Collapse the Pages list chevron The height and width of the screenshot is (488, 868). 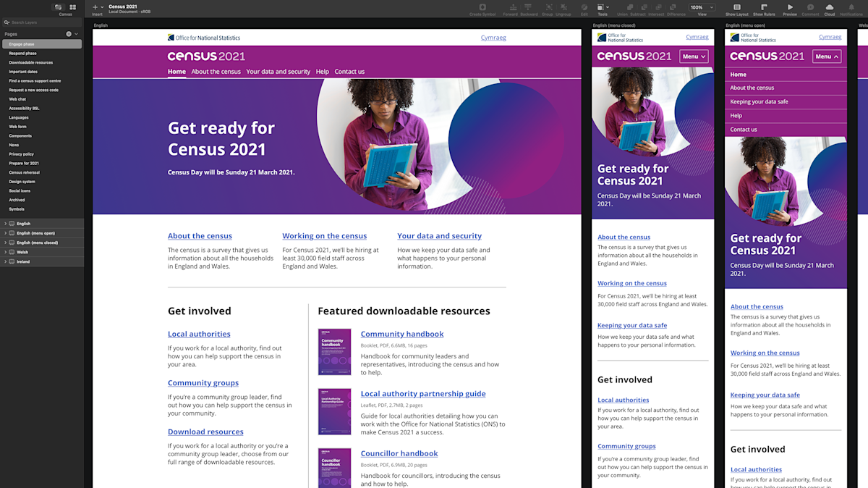(x=77, y=34)
